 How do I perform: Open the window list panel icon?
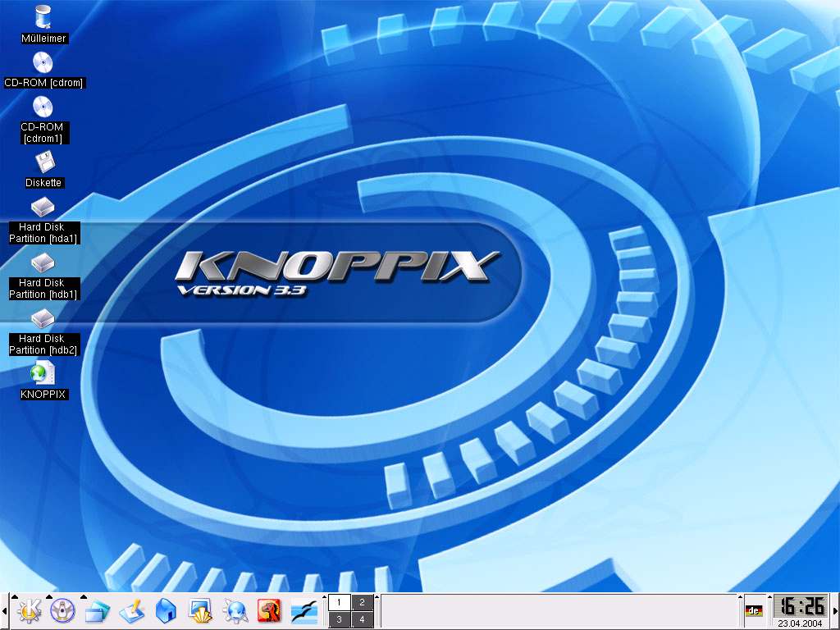tap(97, 611)
